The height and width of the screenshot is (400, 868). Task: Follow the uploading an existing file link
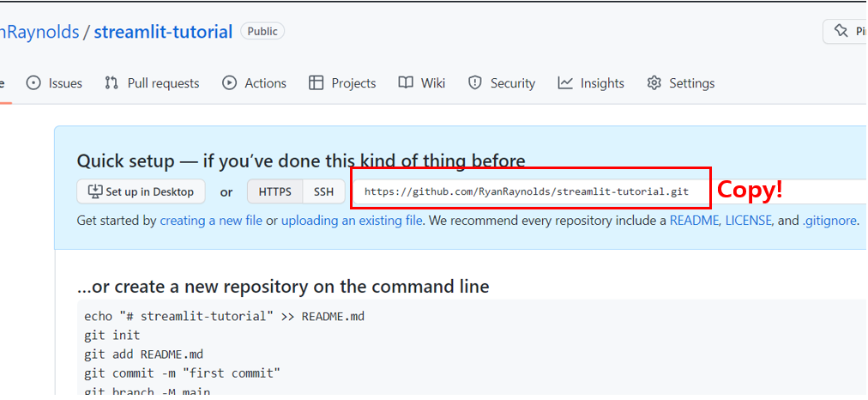pyautogui.click(x=352, y=221)
